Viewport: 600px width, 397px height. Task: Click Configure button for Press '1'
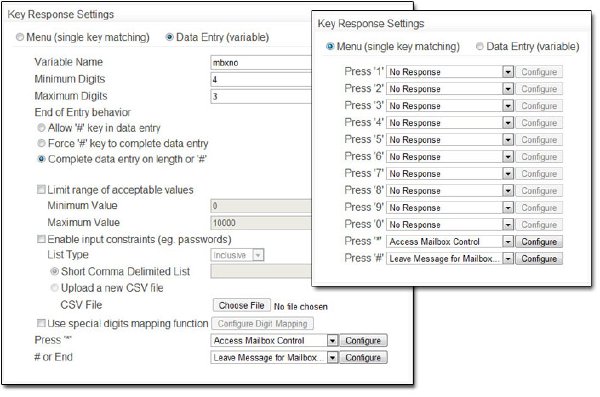coord(539,72)
